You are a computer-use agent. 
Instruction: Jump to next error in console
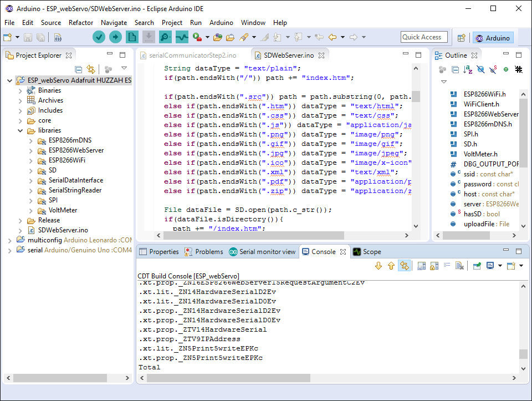378,266
